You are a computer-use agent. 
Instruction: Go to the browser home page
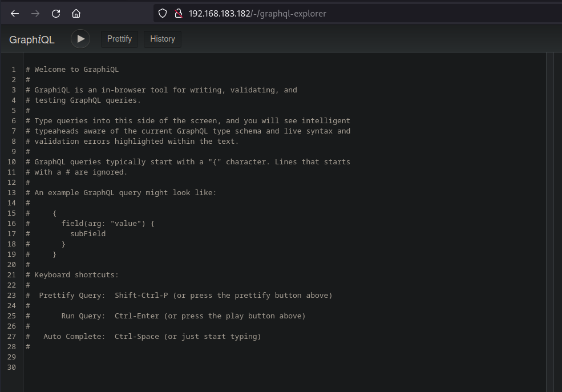pyautogui.click(x=76, y=14)
